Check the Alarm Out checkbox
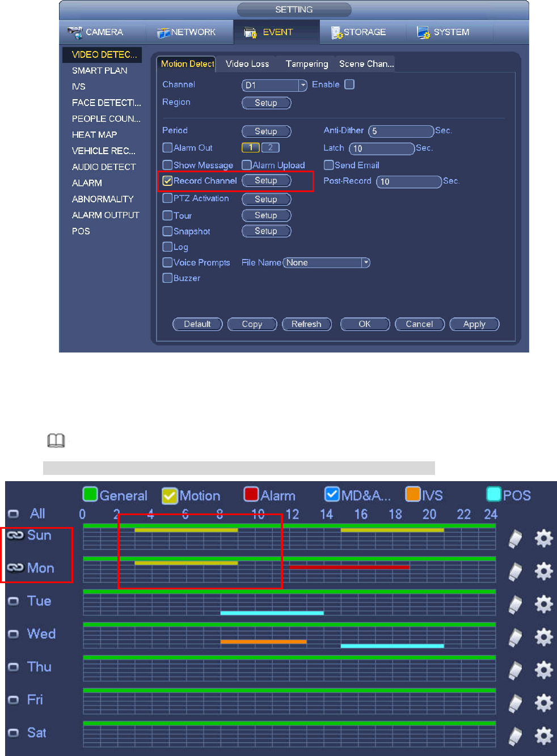 (x=167, y=147)
